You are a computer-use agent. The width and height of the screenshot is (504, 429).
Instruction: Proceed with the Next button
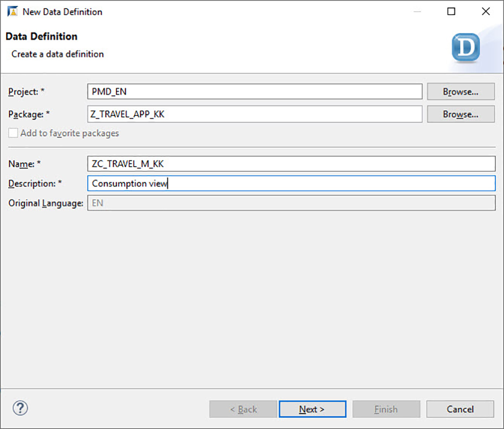[312, 409]
